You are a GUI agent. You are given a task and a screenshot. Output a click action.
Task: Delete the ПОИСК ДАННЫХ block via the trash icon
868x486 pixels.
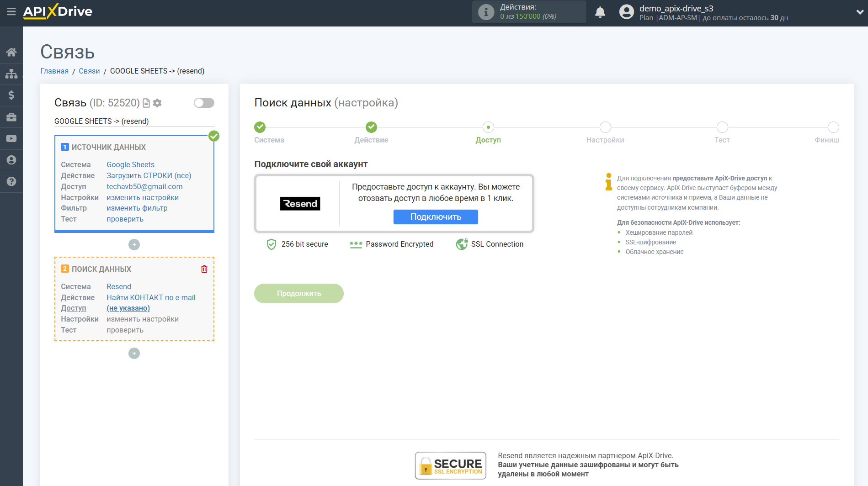pyautogui.click(x=204, y=269)
